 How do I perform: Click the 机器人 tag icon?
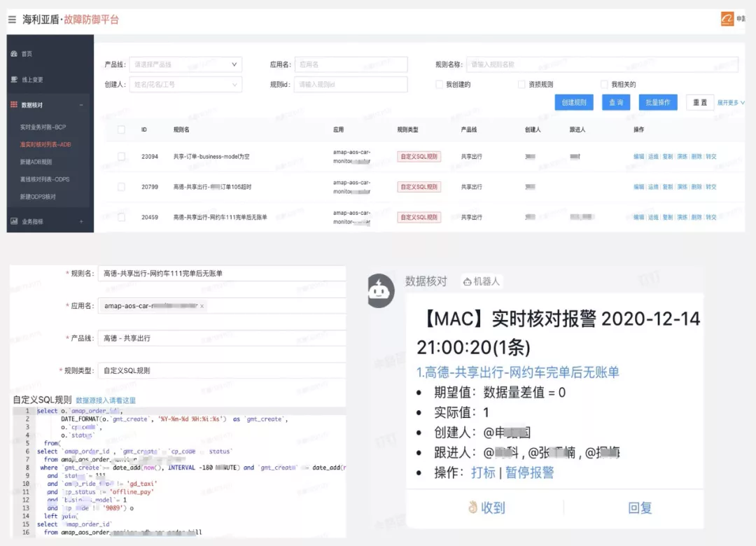(467, 281)
